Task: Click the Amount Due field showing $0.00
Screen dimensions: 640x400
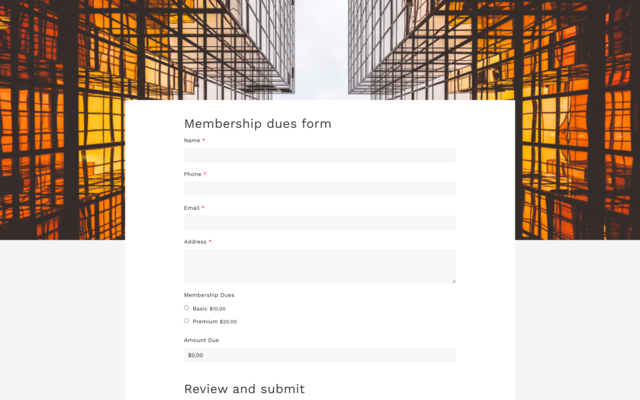Action: 320,355
